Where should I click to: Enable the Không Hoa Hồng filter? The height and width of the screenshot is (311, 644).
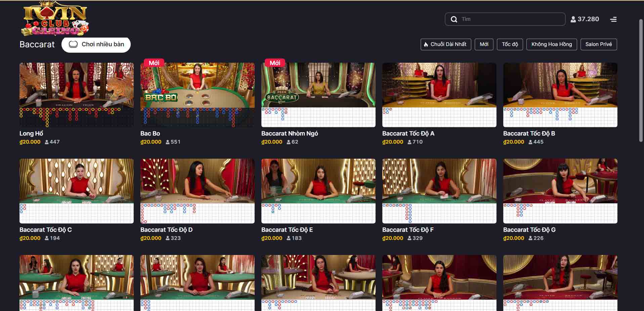[551, 44]
